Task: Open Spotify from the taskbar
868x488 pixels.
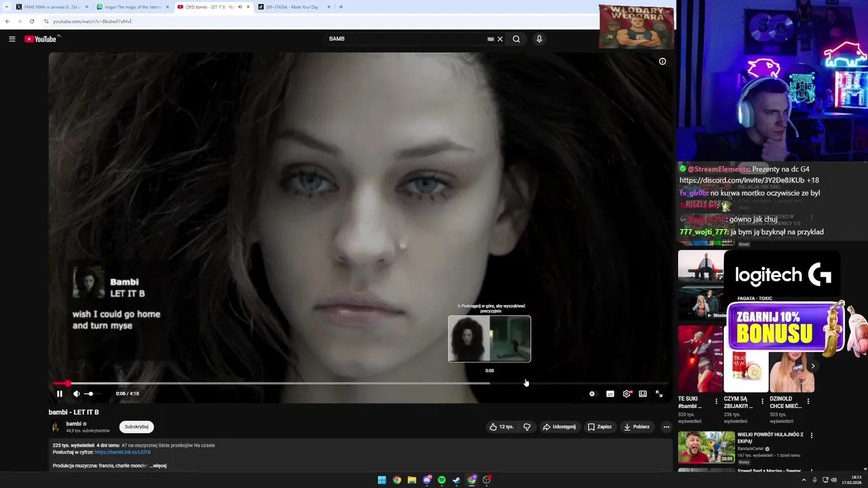Action: point(442,480)
